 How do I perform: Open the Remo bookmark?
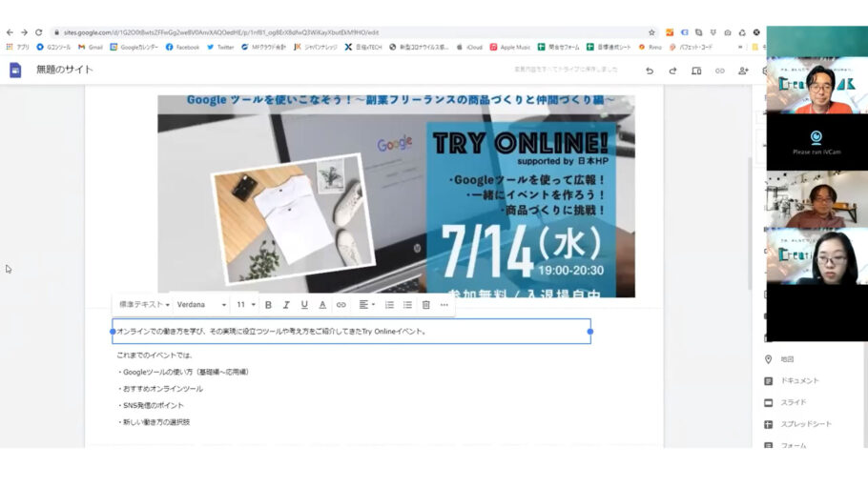pos(650,47)
